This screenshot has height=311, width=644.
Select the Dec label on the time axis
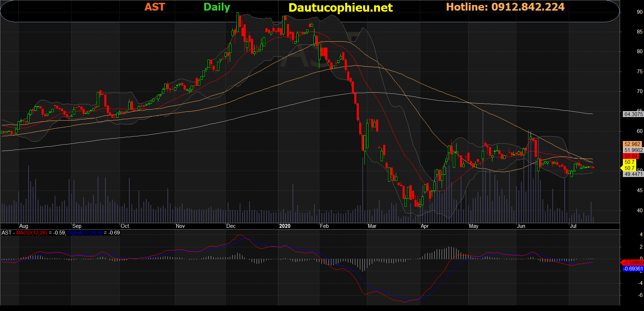(231, 226)
